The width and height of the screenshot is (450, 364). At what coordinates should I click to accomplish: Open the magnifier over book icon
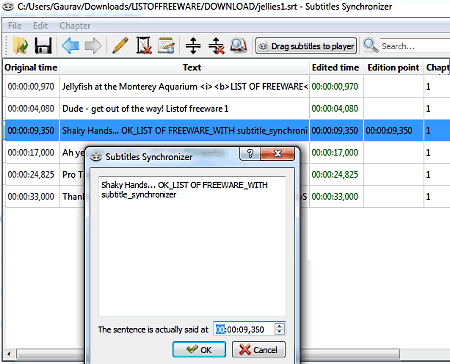(x=239, y=46)
